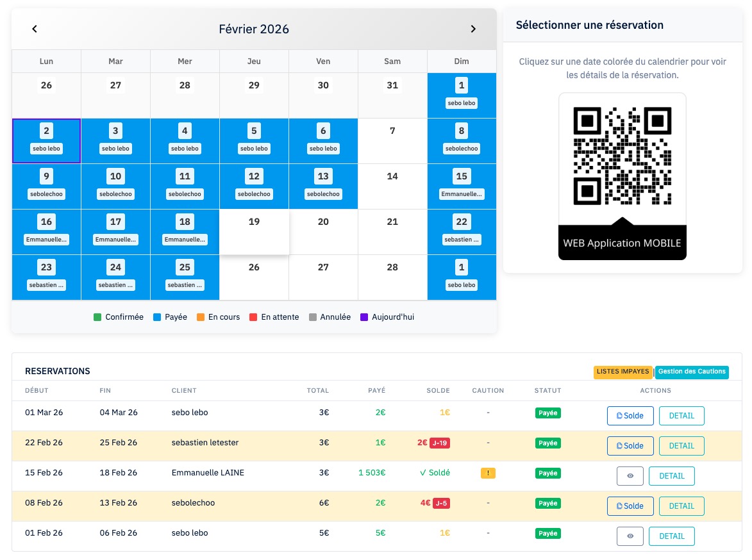Click the orange caution warning icon on Emmanuelle LAINE's row
Viewport: 752px width, 560px height.
tap(488, 472)
